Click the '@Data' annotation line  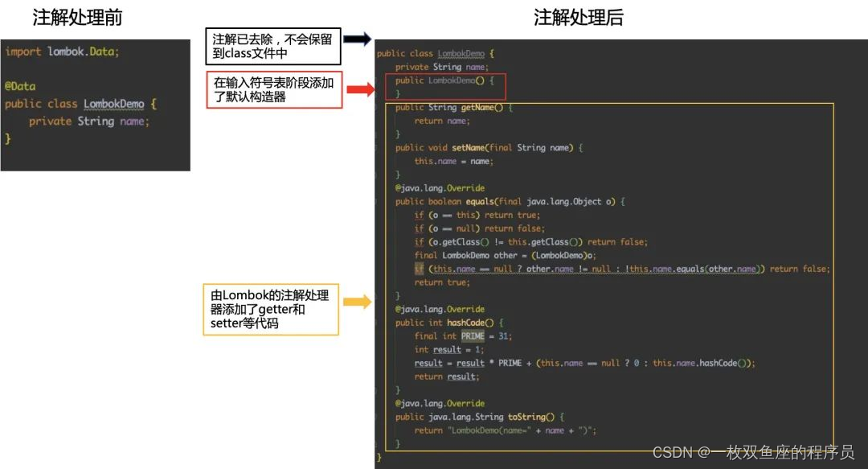(20, 87)
